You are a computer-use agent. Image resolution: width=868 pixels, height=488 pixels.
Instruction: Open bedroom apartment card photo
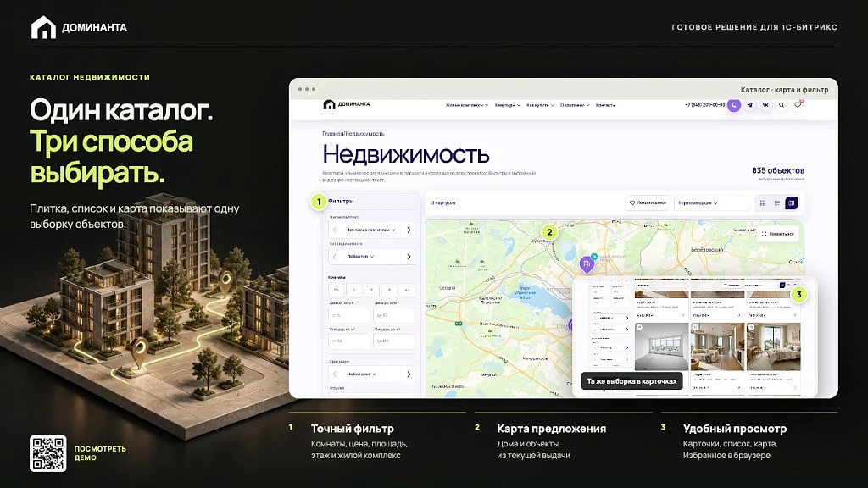coord(773,347)
